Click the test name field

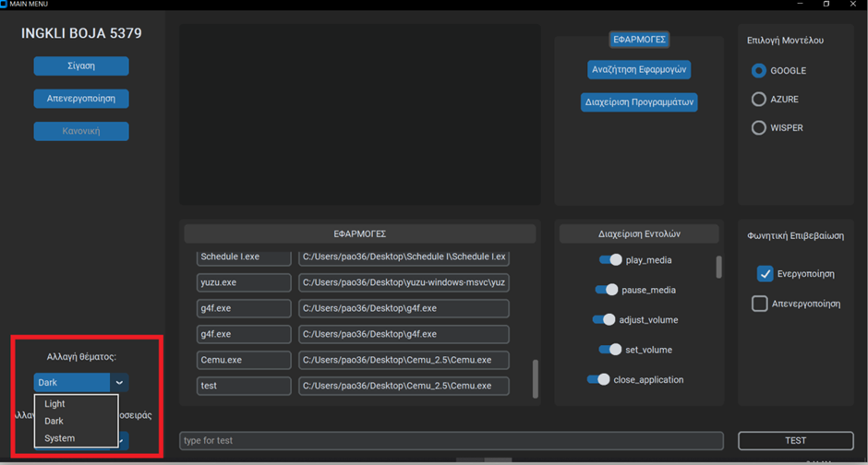pos(244,386)
